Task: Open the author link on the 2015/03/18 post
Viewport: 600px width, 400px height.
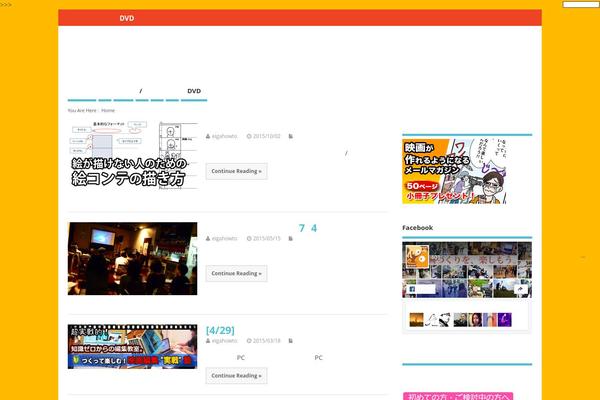Action: coord(225,341)
